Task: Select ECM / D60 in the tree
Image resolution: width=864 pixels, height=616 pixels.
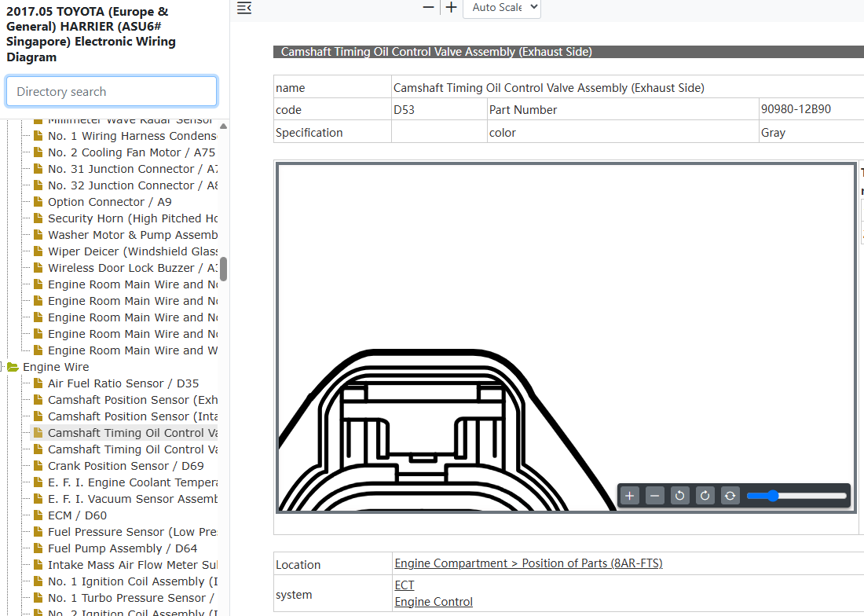Action: click(x=77, y=515)
